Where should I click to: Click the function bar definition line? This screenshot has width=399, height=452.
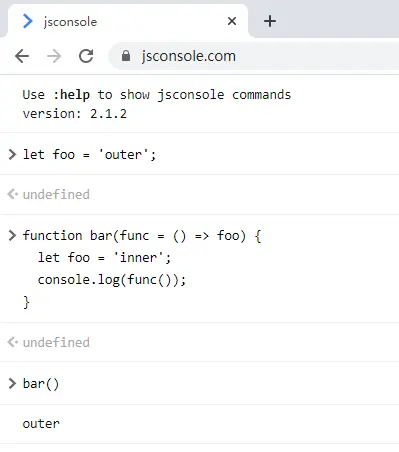(x=142, y=236)
